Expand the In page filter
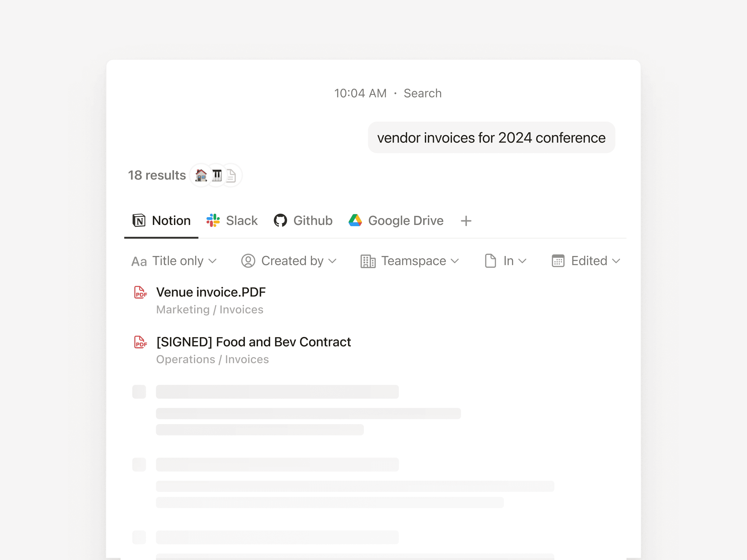747x560 pixels. pos(505,261)
